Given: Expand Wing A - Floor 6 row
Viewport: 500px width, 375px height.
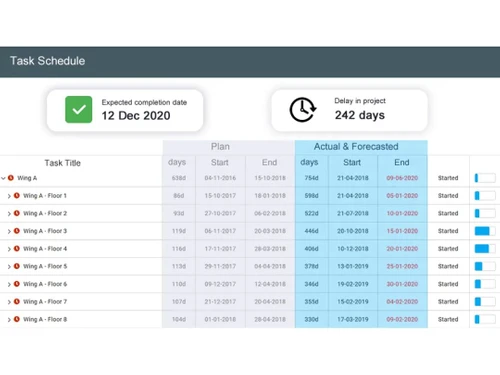Looking at the screenshot, I should (9, 284).
